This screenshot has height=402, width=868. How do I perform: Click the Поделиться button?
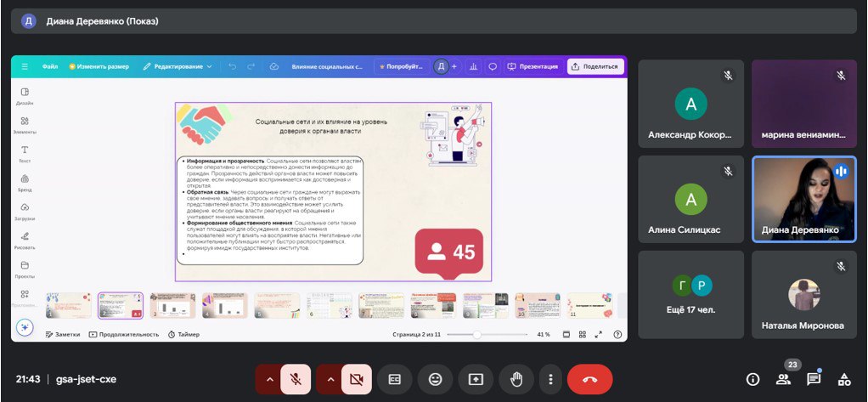pyautogui.click(x=595, y=66)
